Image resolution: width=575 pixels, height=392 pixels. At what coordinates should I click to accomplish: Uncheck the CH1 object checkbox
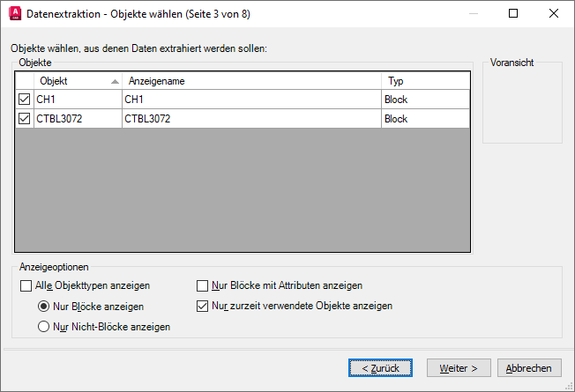pos(24,100)
